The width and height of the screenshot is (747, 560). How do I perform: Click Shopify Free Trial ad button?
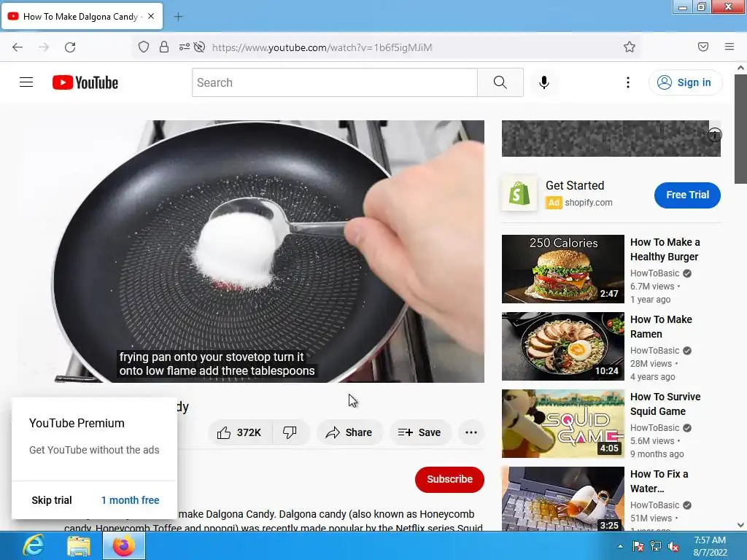(687, 195)
